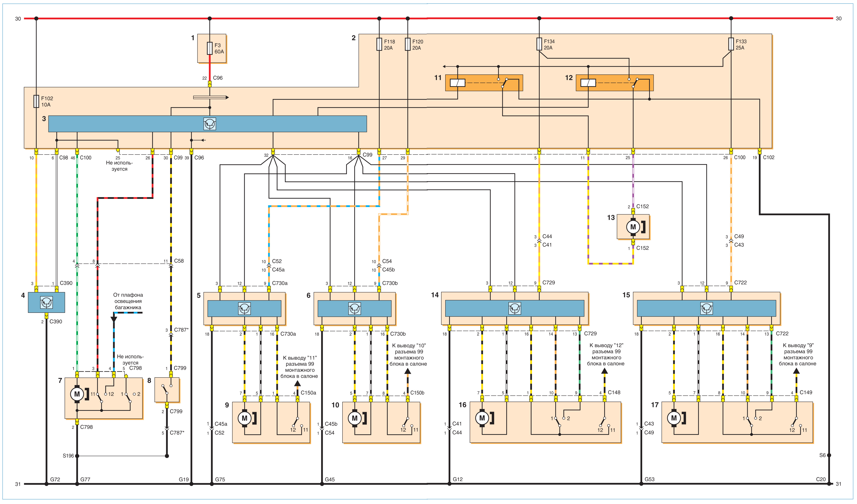857x504 pixels.
Task: Click the F134 20A fuse symbol
Action: point(539,44)
